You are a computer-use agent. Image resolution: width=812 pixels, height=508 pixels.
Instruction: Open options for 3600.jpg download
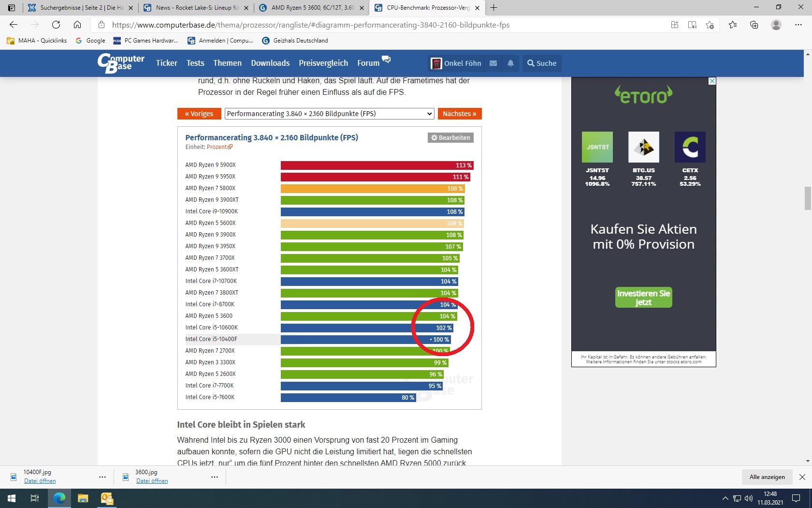pos(215,477)
